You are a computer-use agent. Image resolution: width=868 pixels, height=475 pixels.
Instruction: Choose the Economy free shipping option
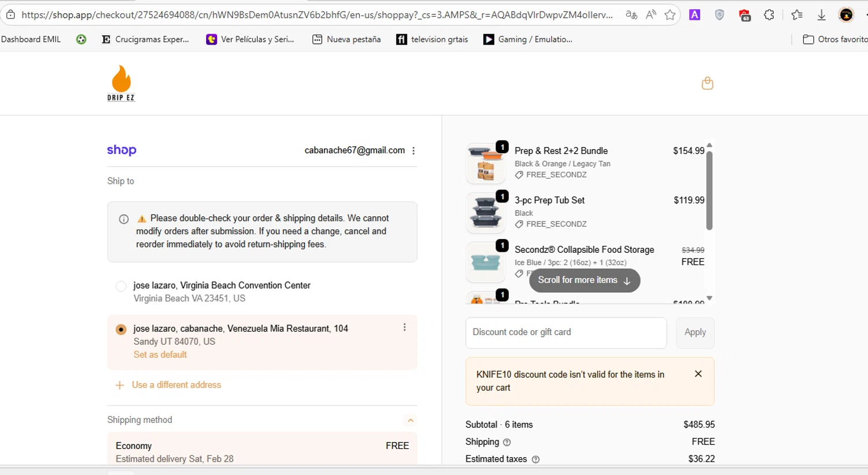(x=262, y=451)
